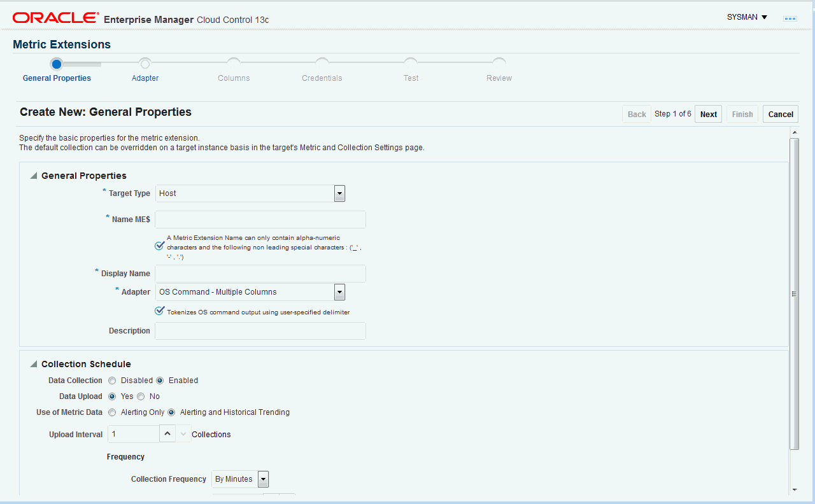
Task: Click the vertical scrollbar thumb
Action: pos(794,293)
